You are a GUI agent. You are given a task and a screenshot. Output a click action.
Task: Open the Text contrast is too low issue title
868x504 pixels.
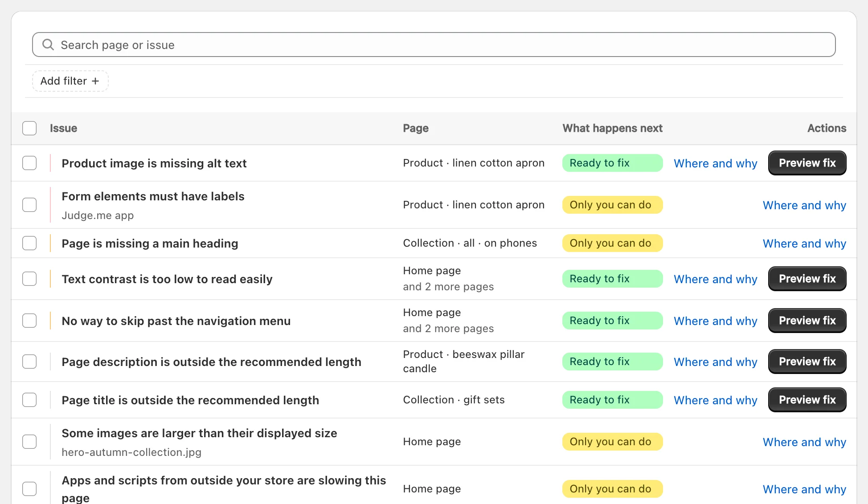167,279
